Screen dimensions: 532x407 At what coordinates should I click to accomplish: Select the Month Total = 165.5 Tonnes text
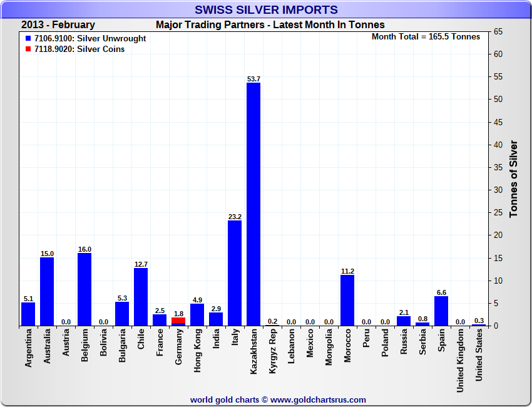point(426,37)
